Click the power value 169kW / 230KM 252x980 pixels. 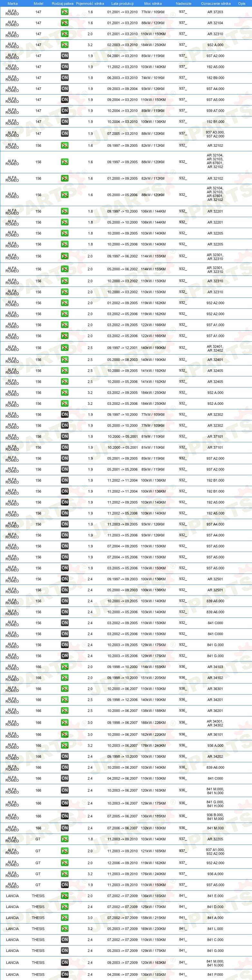click(x=153, y=929)
